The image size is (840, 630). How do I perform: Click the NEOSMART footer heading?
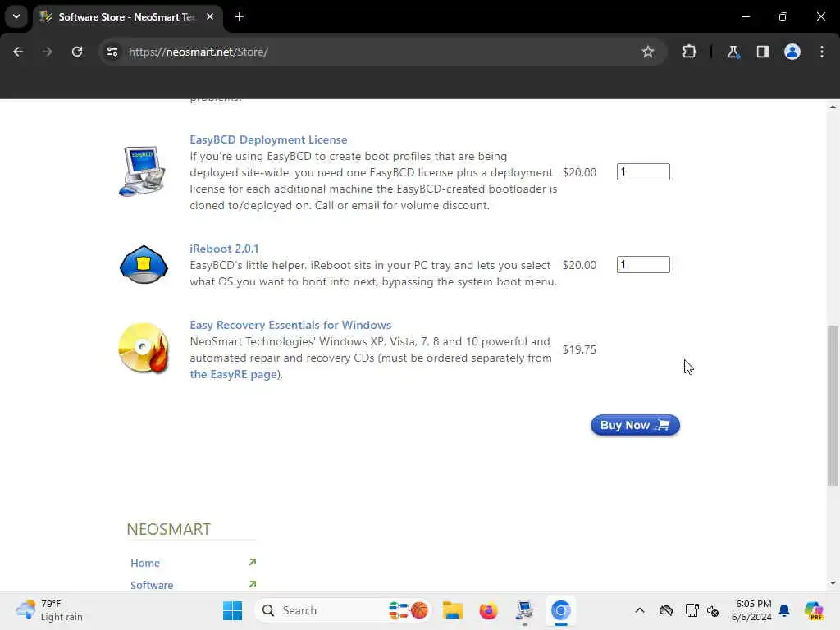coord(169,529)
